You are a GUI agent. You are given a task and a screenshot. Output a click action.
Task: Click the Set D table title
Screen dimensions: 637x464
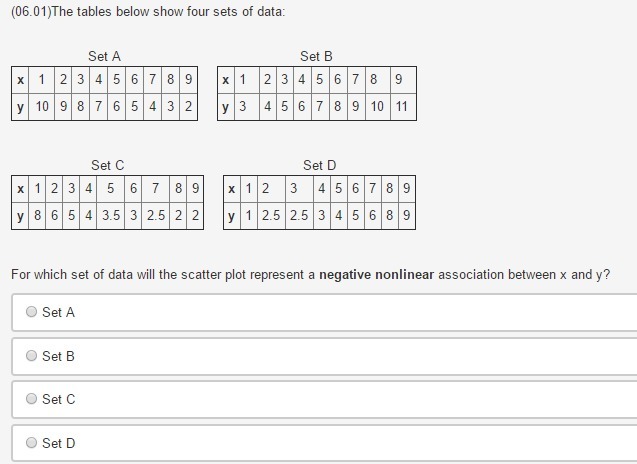[319, 165]
